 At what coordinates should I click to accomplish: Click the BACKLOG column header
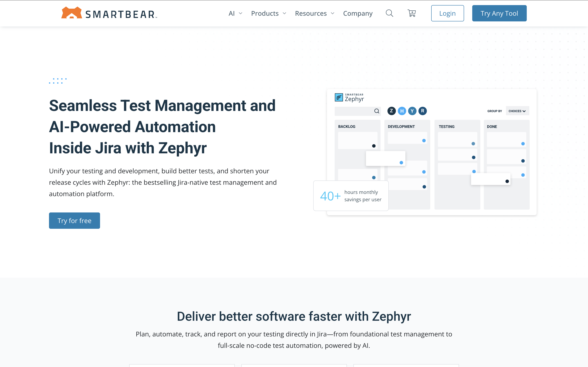[346, 126]
